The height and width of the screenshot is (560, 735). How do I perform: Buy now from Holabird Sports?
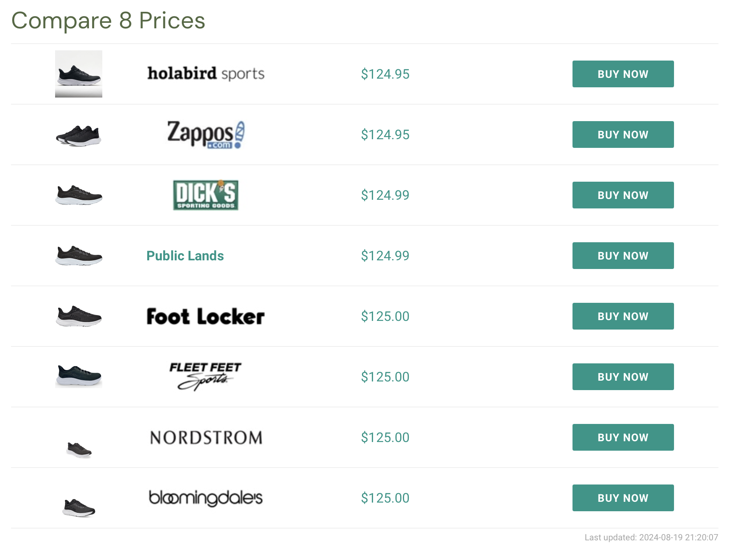pyautogui.click(x=623, y=74)
